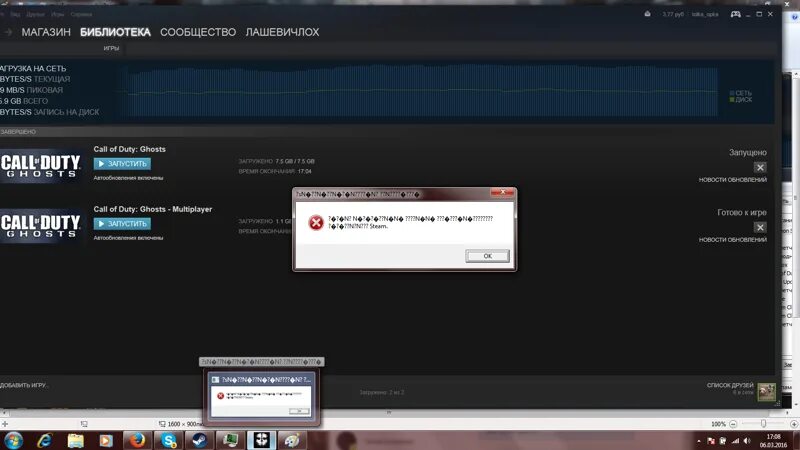
Task: Click the Action Center flag tray icon
Action: coord(711,440)
